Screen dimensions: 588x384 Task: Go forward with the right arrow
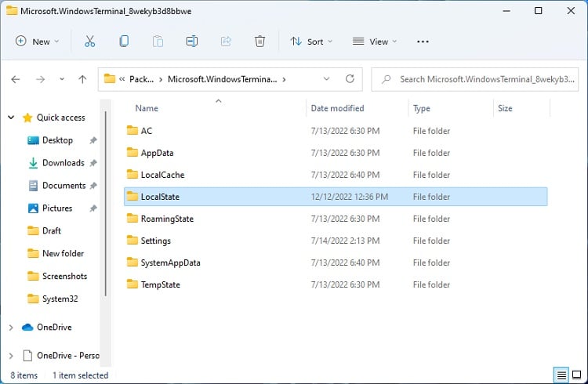(x=40, y=79)
